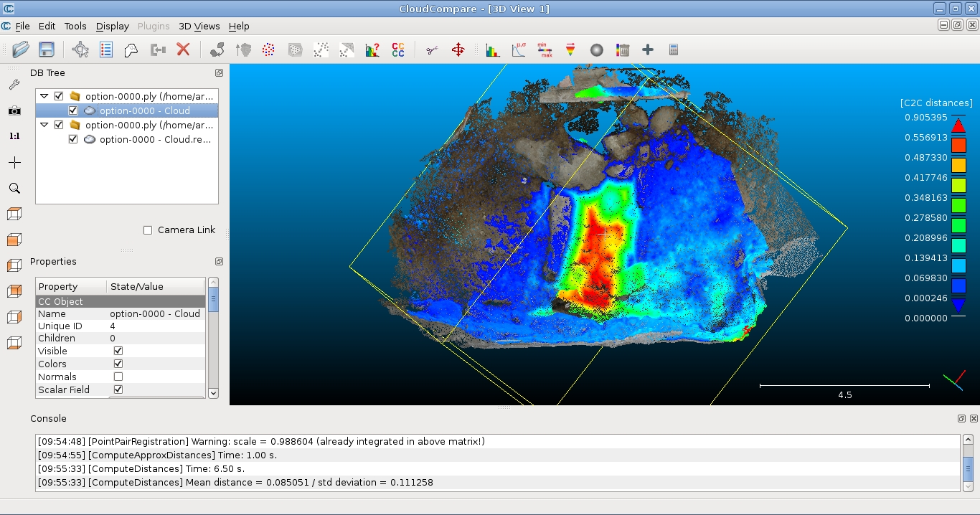Open the Tools menu
Image resolution: width=980 pixels, height=515 pixels.
point(75,26)
